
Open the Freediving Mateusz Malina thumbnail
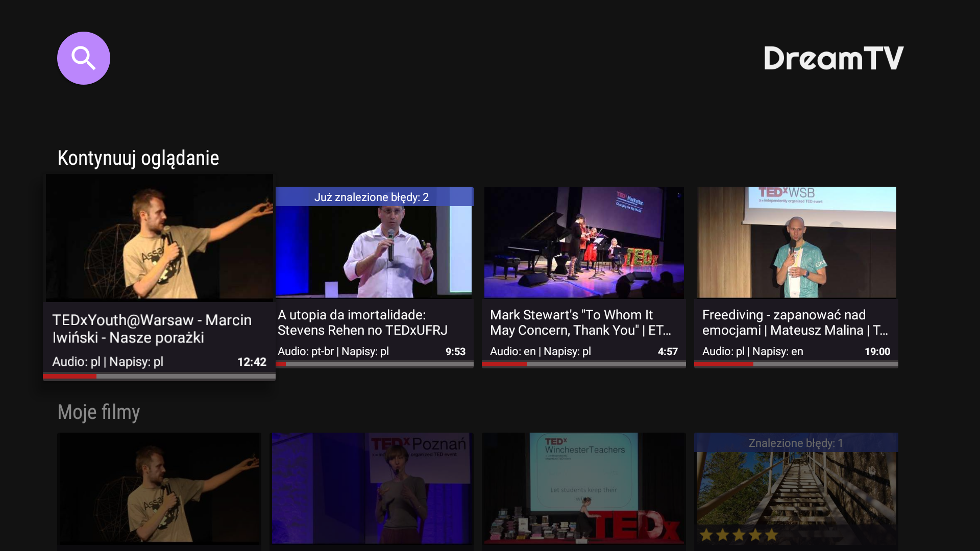796,242
